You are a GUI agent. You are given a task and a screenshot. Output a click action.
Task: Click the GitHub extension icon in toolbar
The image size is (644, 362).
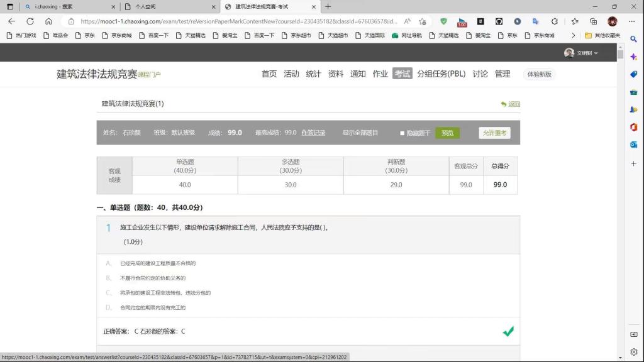499,21
